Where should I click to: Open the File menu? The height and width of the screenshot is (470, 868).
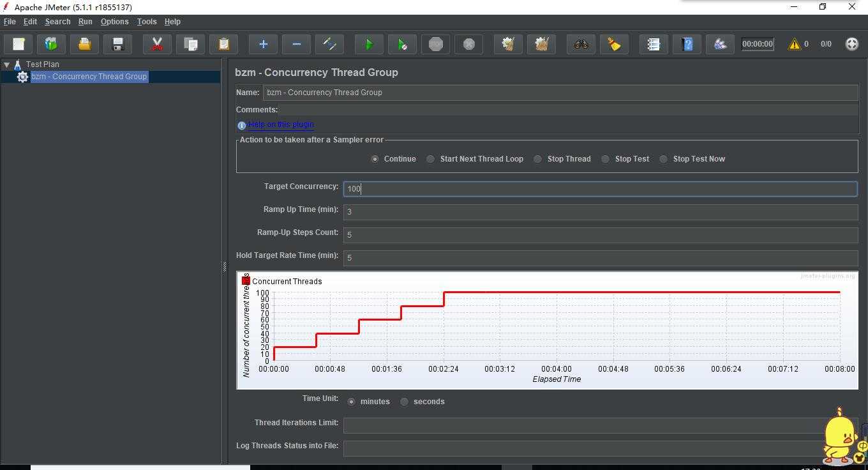[x=10, y=22]
